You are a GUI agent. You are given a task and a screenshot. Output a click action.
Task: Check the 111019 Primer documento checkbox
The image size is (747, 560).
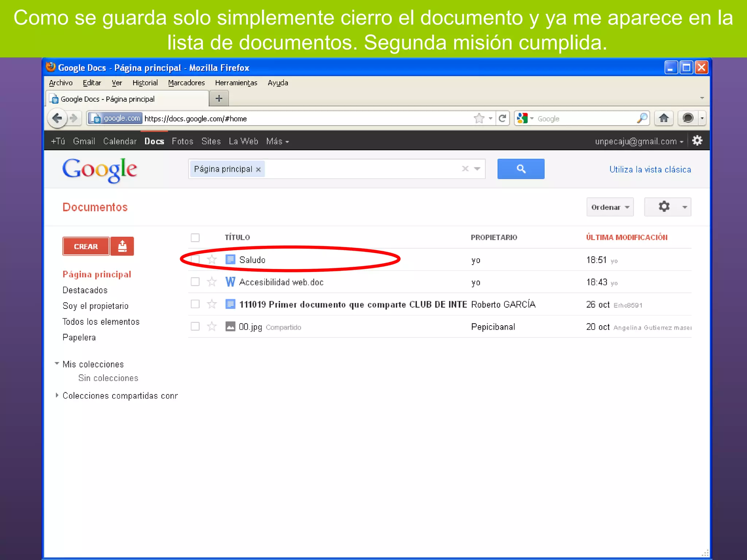[195, 304]
